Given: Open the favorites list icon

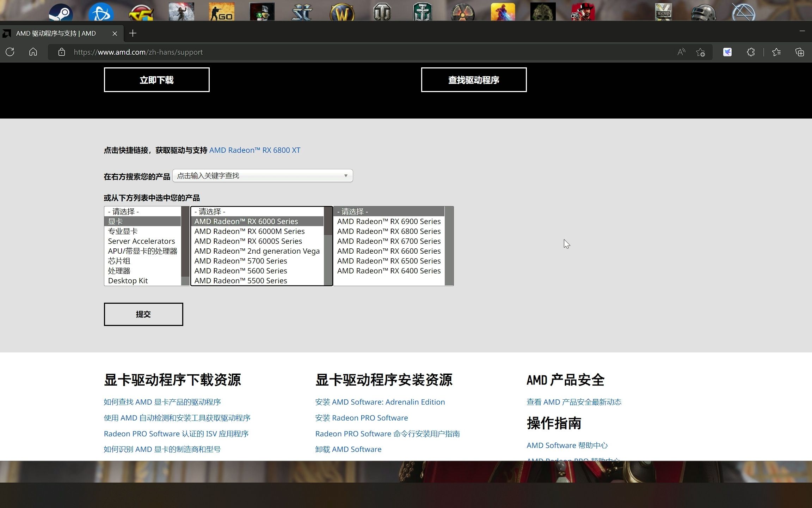Looking at the screenshot, I should tap(776, 52).
